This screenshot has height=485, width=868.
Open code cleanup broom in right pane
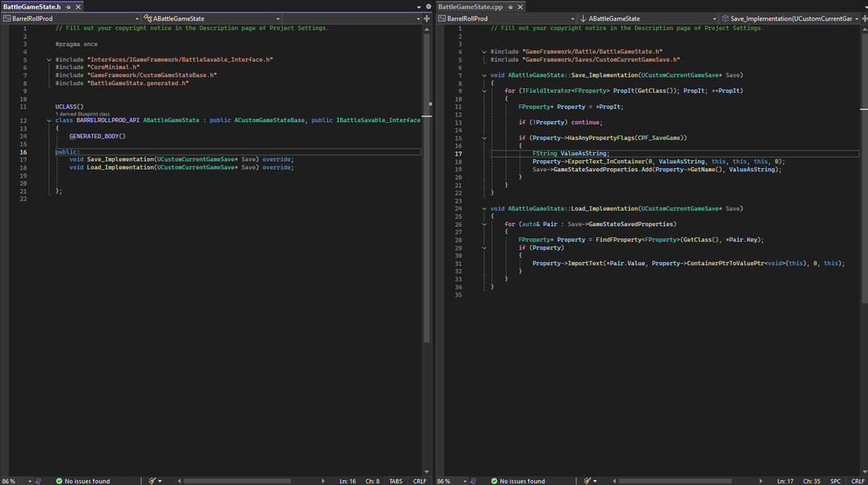pos(587,481)
